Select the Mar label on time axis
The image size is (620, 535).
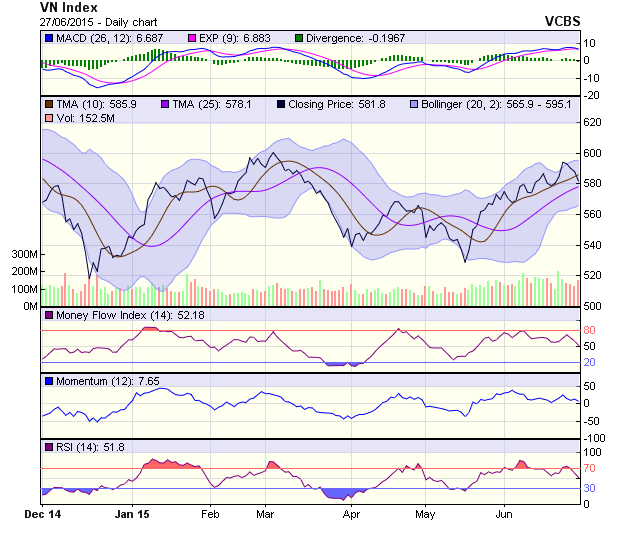click(x=266, y=513)
